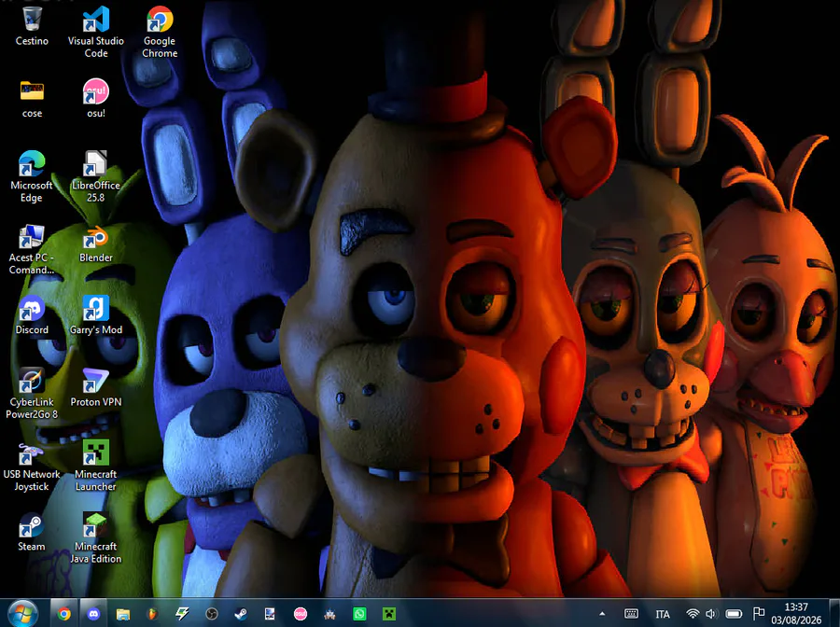840x627 pixels.
Task: Click the castle game icon in taskbar
Action: [x=330, y=614]
